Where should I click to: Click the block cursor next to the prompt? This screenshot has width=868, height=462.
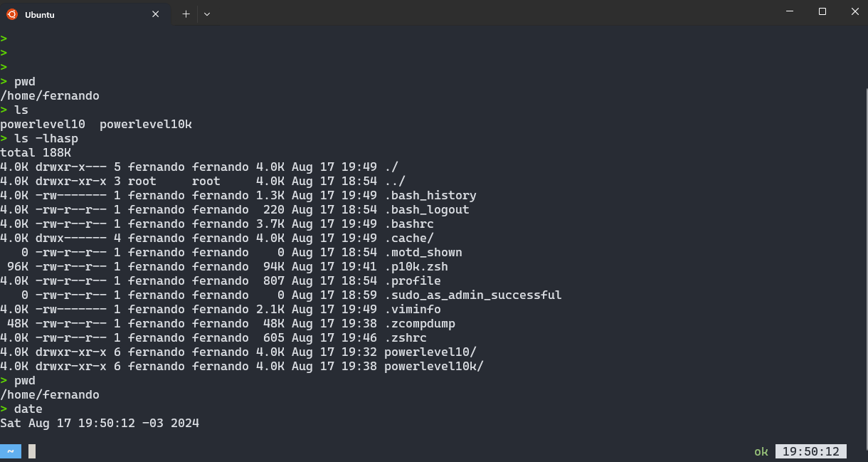tap(31, 451)
